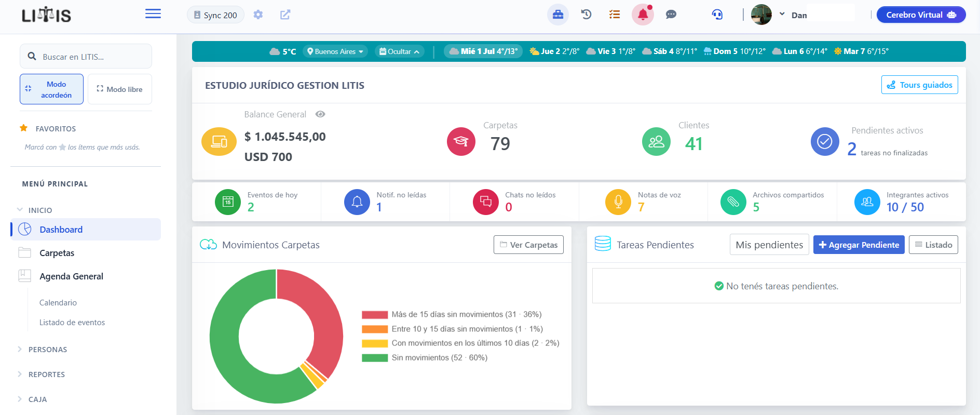Open the hamburger menu toggle
Screen dimensions: 980x415
pos(153,14)
